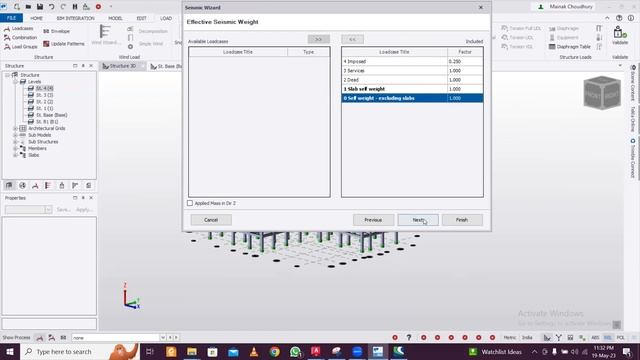Tick the Applied Mass in Dir Z checkbox
640x360 pixels.
click(x=190, y=203)
